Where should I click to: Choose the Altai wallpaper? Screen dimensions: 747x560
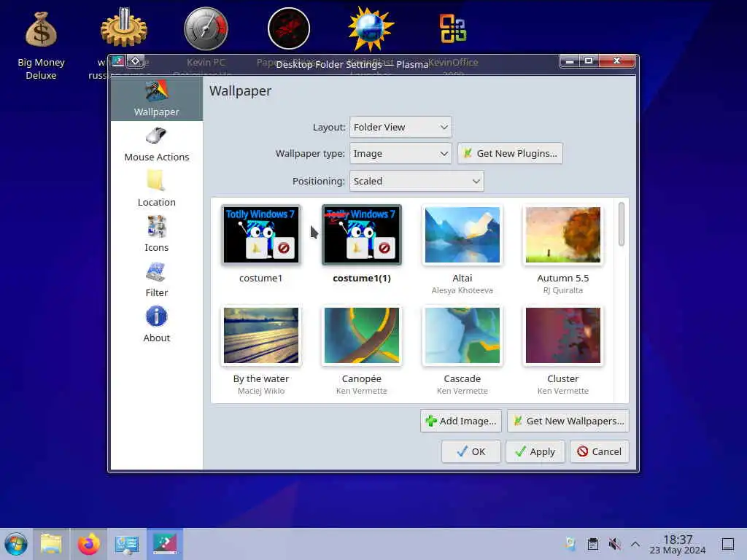pos(462,235)
